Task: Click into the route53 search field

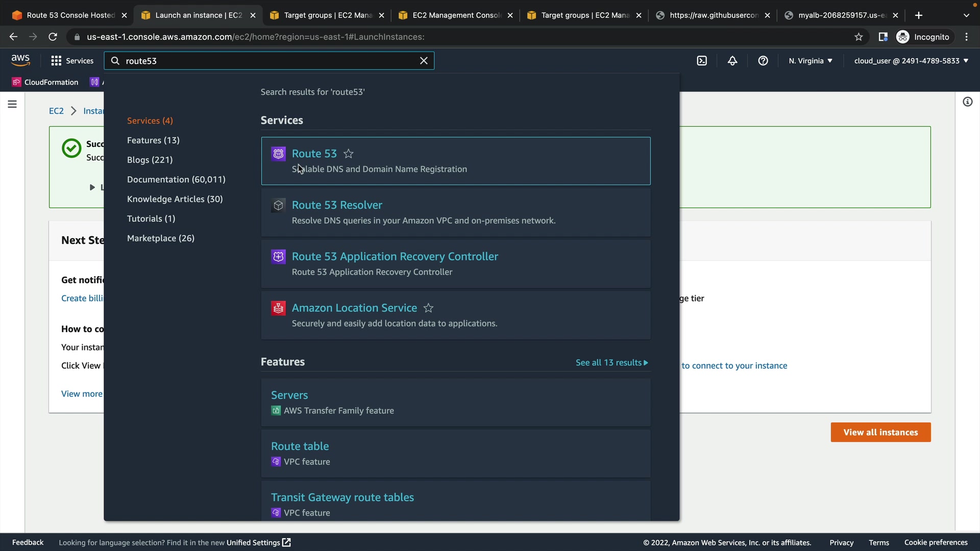Action: [265, 61]
